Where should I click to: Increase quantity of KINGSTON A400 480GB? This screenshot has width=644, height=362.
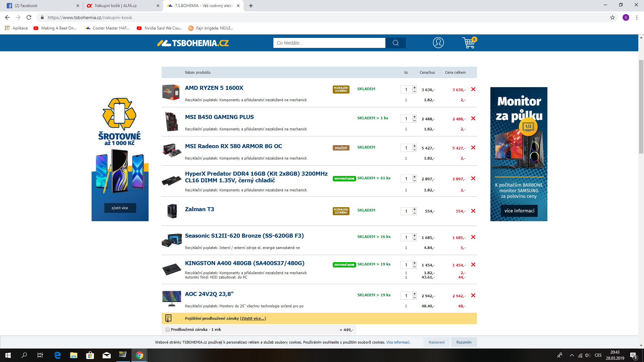click(x=415, y=263)
